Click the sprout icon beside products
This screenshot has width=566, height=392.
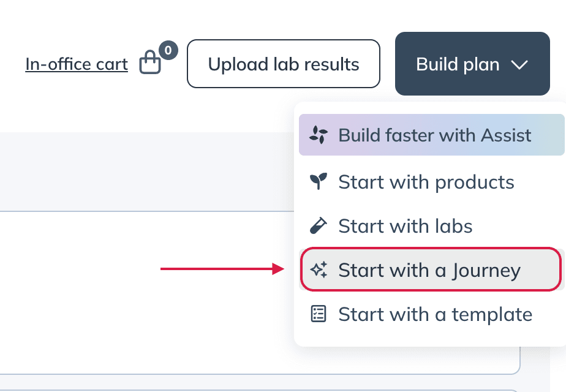pyautogui.click(x=319, y=181)
